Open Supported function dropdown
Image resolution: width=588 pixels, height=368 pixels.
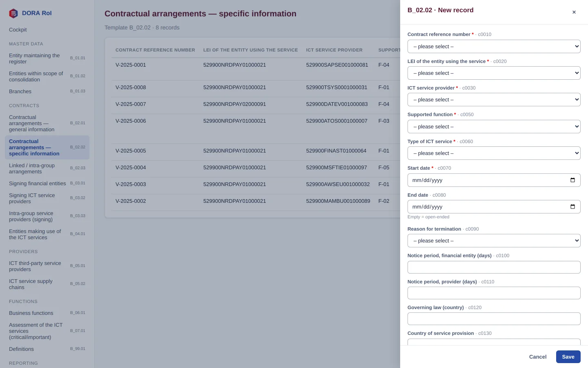pos(494,126)
